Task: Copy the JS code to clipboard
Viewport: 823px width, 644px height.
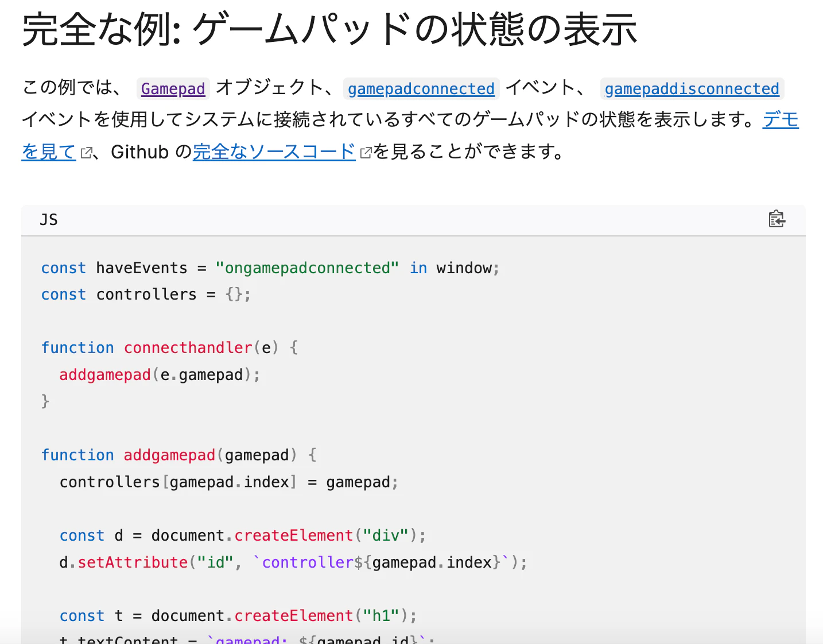Action: 777,219
